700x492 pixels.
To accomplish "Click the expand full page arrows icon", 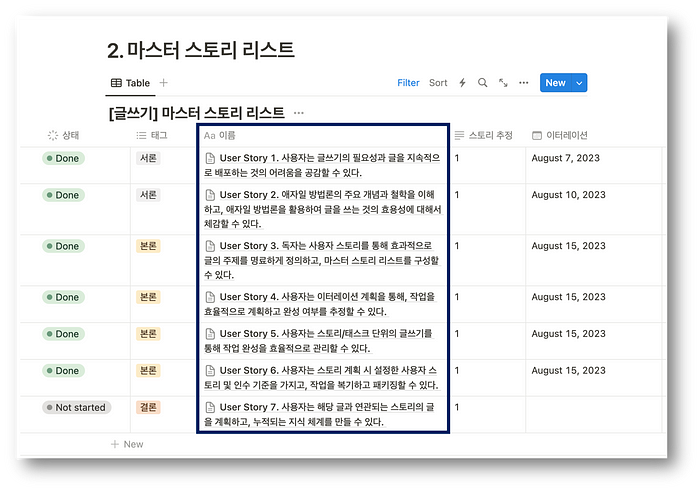I will pyautogui.click(x=503, y=83).
